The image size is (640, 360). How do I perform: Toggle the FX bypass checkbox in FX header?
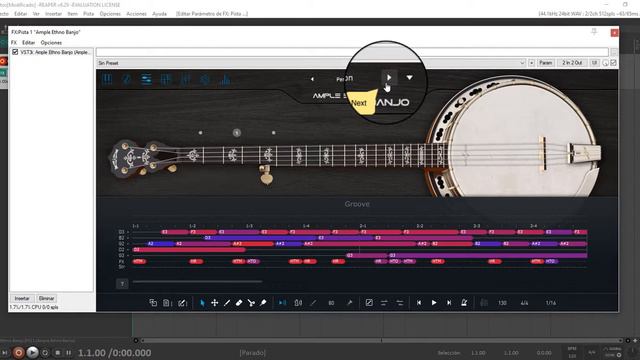click(x=613, y=63)
